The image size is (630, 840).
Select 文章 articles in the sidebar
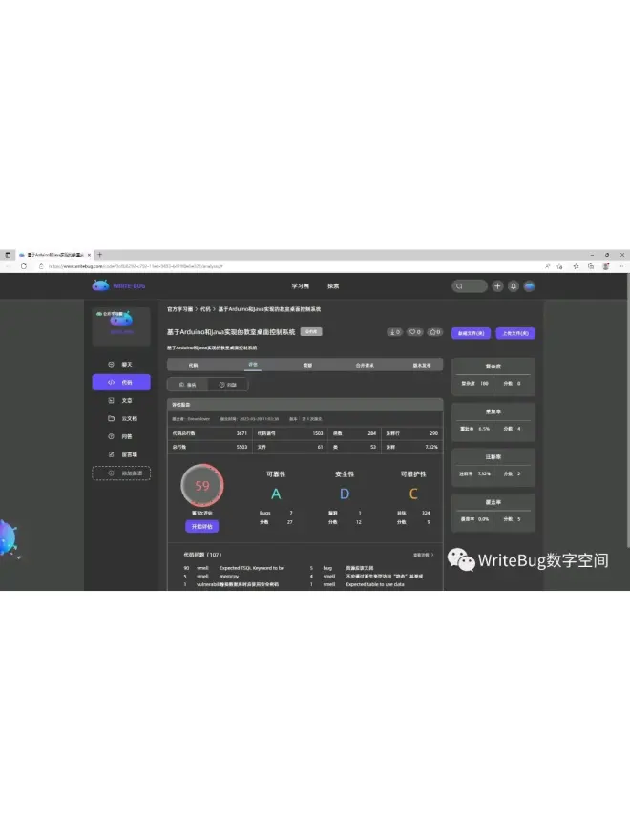pyautogui.click(x=121, y=400)
